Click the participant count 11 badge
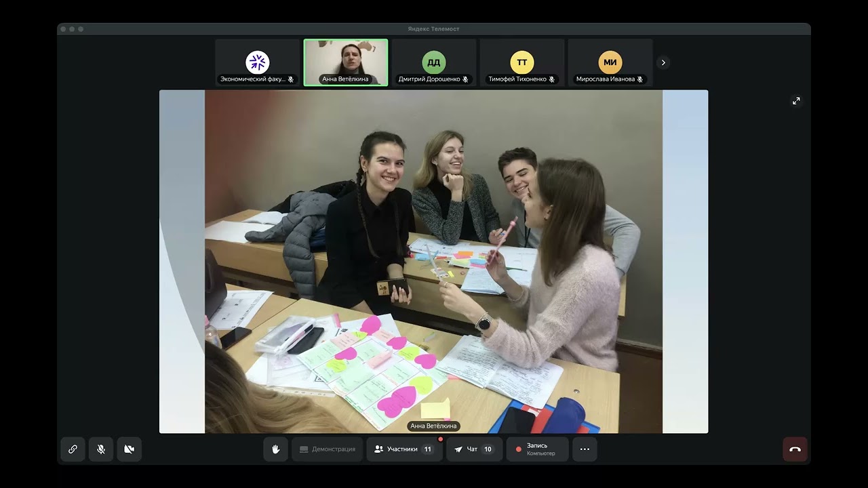 pyautogui.click(x=428, y=449)
